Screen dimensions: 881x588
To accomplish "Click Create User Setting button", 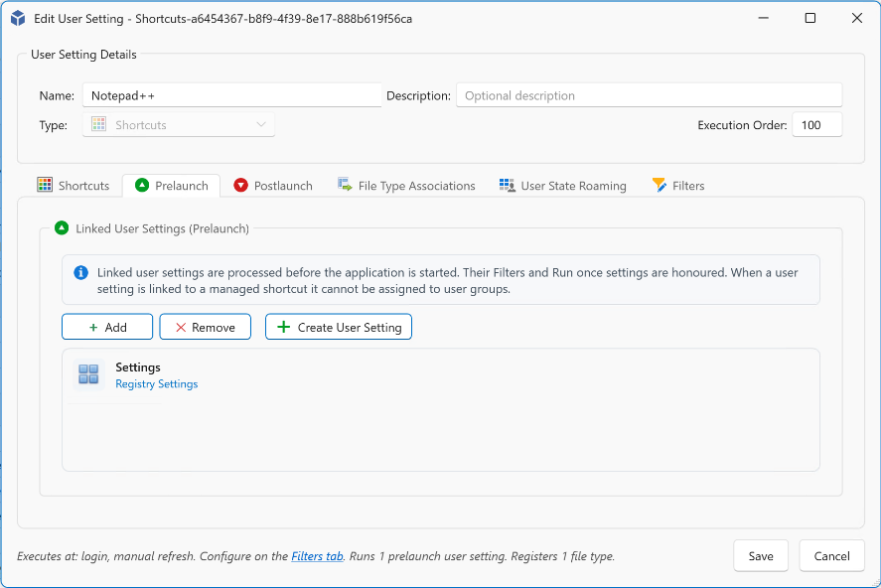I will coord(339,327).
